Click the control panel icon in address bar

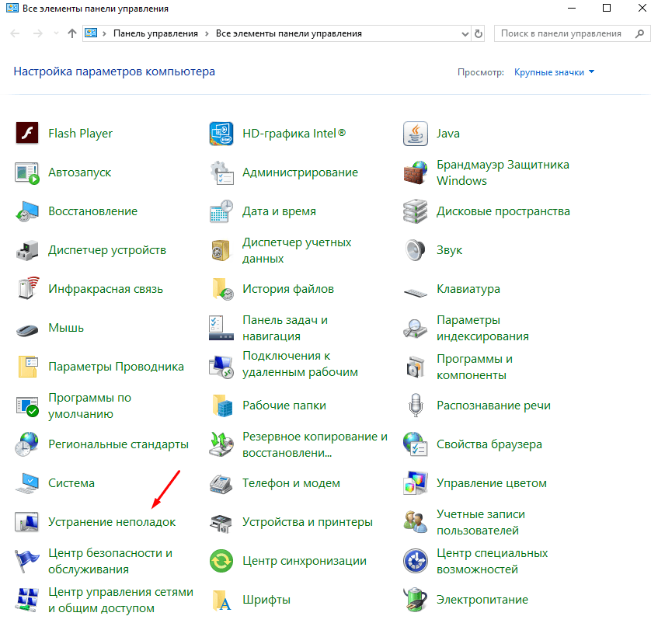91,33
